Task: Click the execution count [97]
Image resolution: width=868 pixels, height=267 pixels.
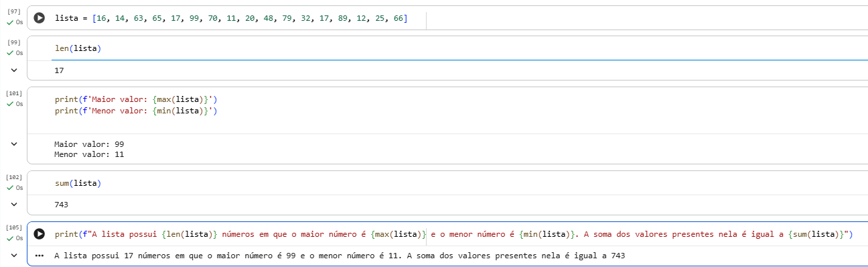Action: click(14, 11)
